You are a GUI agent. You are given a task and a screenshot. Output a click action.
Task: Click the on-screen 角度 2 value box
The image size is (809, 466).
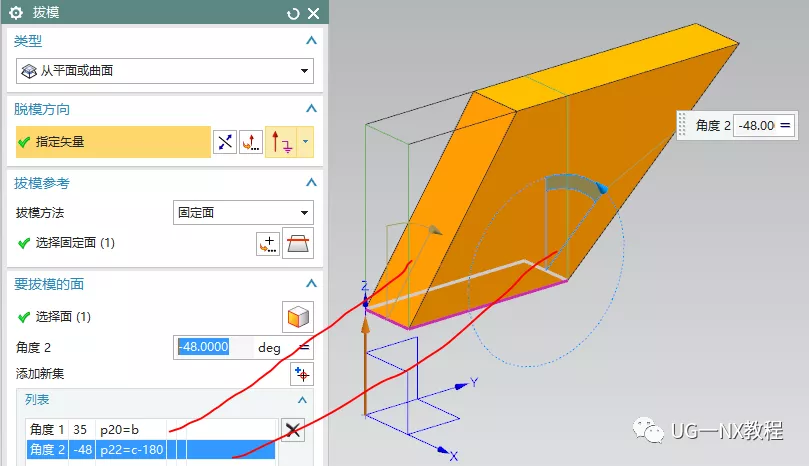click(x=755, y=125)
